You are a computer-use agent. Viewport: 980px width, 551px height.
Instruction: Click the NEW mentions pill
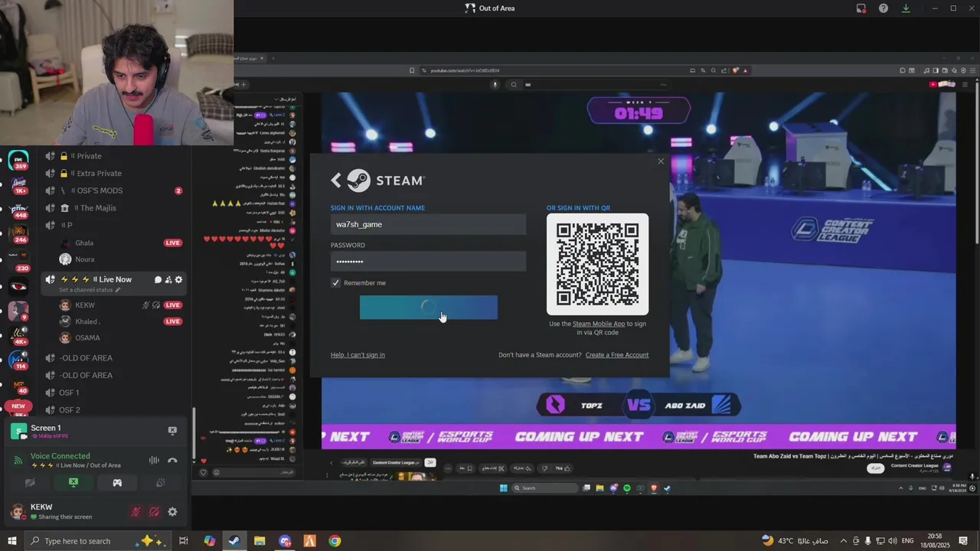[x=18, y=406]
